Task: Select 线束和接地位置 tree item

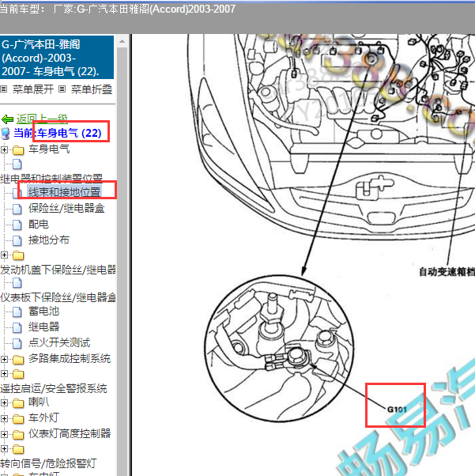Action: (x=64, y=192)
